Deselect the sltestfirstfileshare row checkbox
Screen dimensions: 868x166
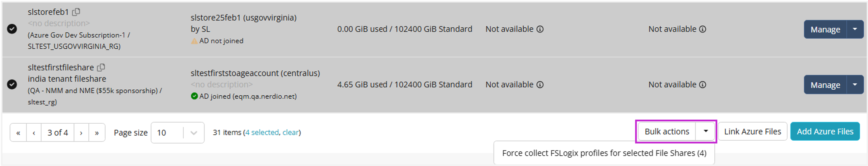coord(12,84)
